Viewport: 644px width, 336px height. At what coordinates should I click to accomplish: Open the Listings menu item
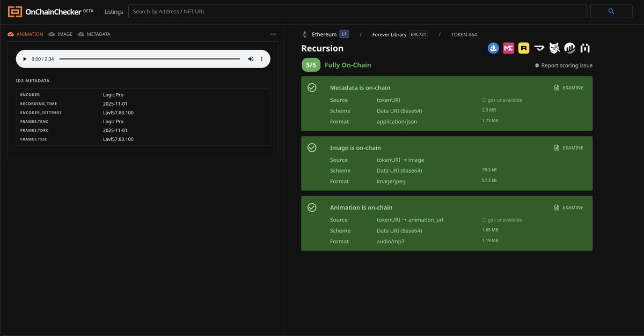pyautogui.click(x=114, y=12)
